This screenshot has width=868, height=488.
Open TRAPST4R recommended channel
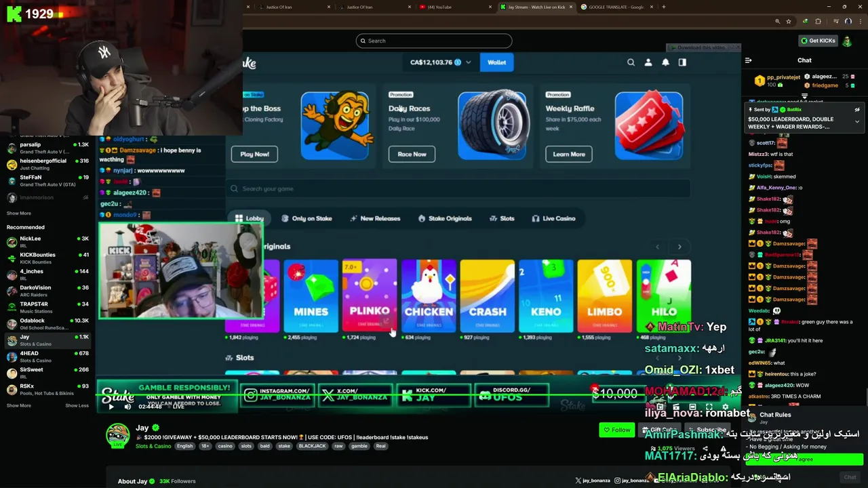47,307
